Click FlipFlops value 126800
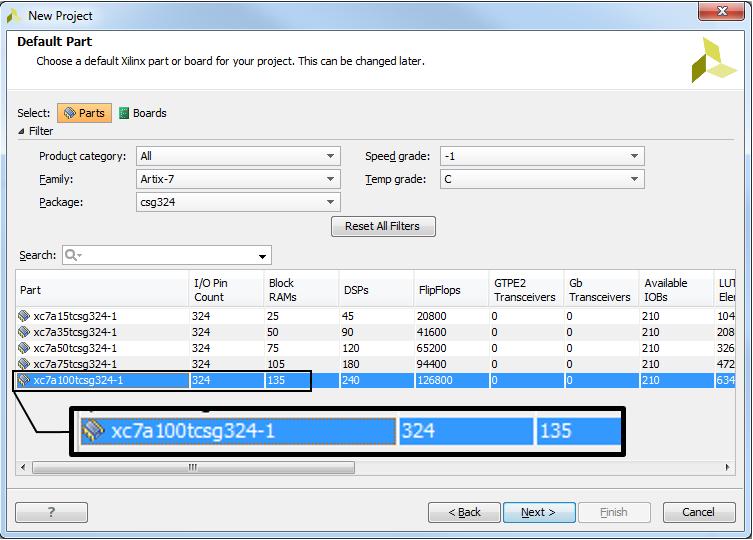753x540 pixels. [435, 380]
